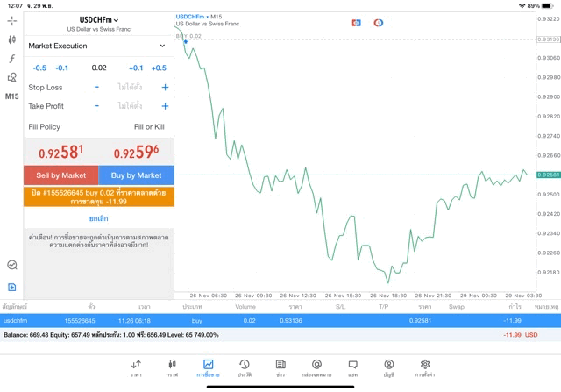Expand the USDCHFm symbol dropdown
The width and height of the screenshot is (561, 392).
[99, 20]
